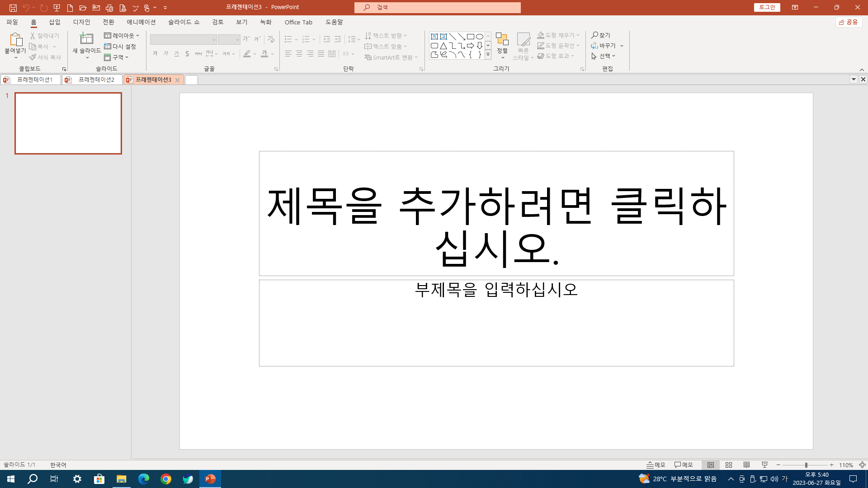Open the Arrange shapes tool

pos(502,43)
